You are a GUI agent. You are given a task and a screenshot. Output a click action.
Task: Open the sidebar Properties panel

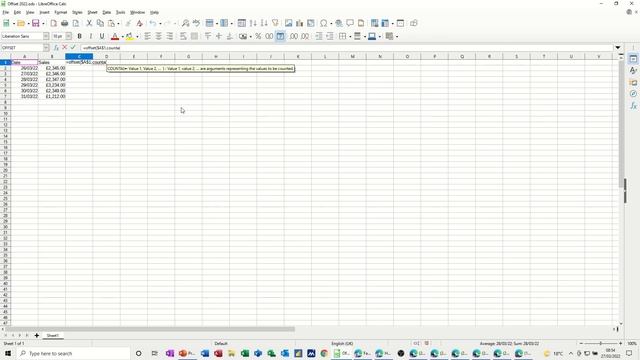pyautogui.click(x=633, y=59)
